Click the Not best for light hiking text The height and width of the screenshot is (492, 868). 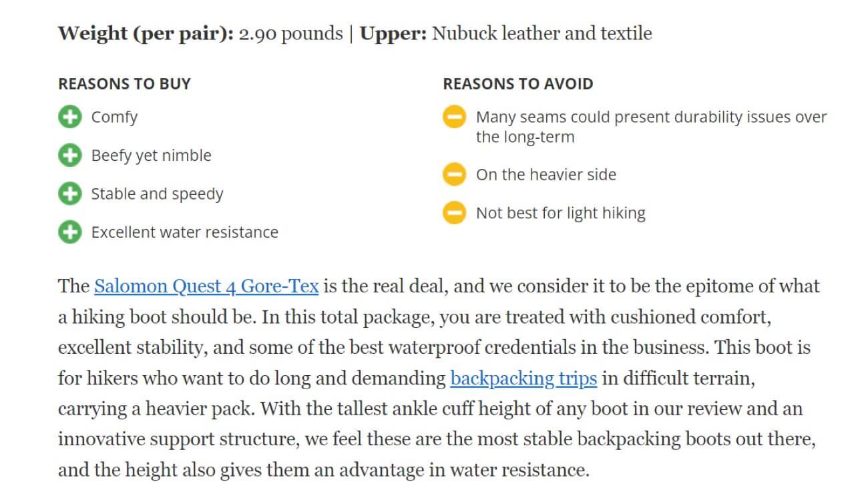point(561,214)
